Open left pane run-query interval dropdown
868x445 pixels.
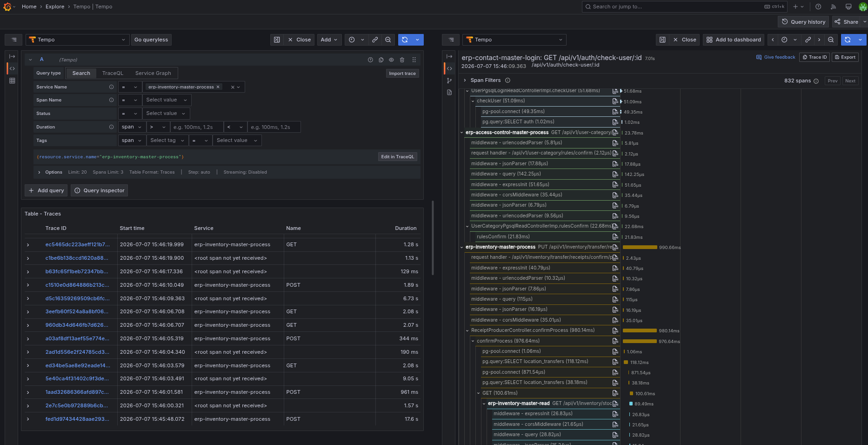tap(417, 40)
